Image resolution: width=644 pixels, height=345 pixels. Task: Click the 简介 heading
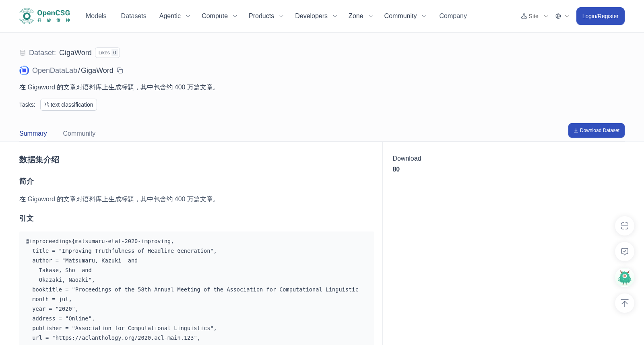point(27,182)
